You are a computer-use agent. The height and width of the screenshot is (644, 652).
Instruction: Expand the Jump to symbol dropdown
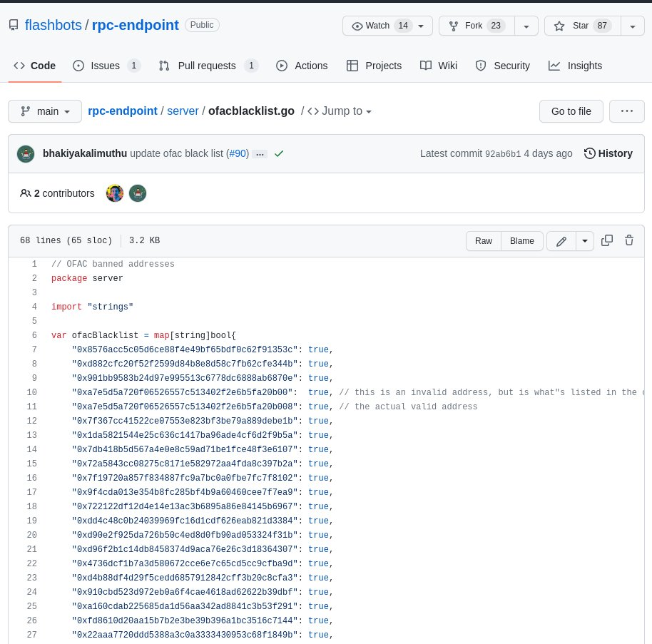[340, 111]
